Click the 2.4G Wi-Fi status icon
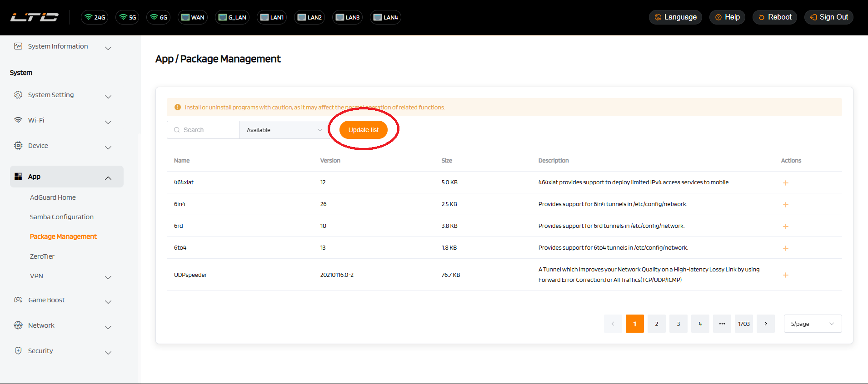 95,17
